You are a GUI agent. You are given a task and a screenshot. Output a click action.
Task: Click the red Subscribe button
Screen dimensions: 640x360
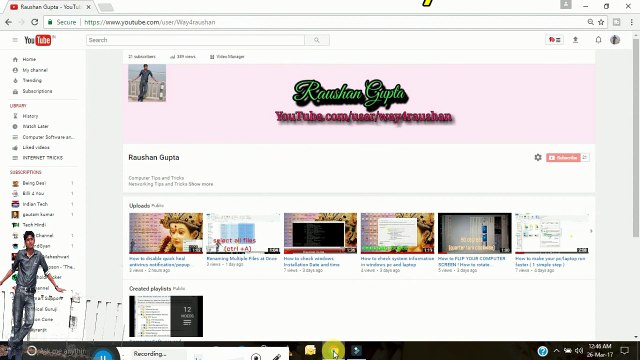point(563,158)
